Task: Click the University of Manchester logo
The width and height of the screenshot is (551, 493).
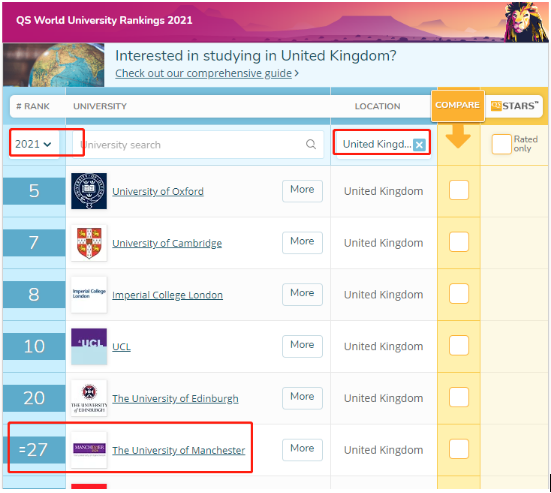Action: 89,450
